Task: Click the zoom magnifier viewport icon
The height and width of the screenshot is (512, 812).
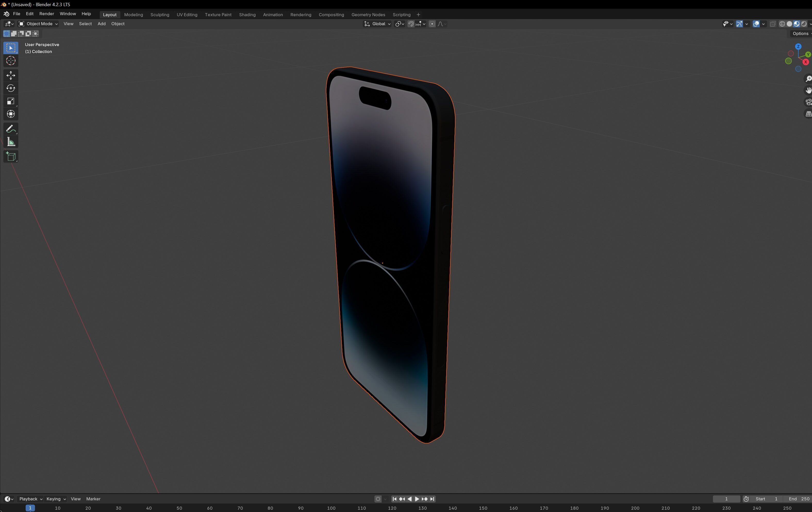Action: click(x=808, y=79)
